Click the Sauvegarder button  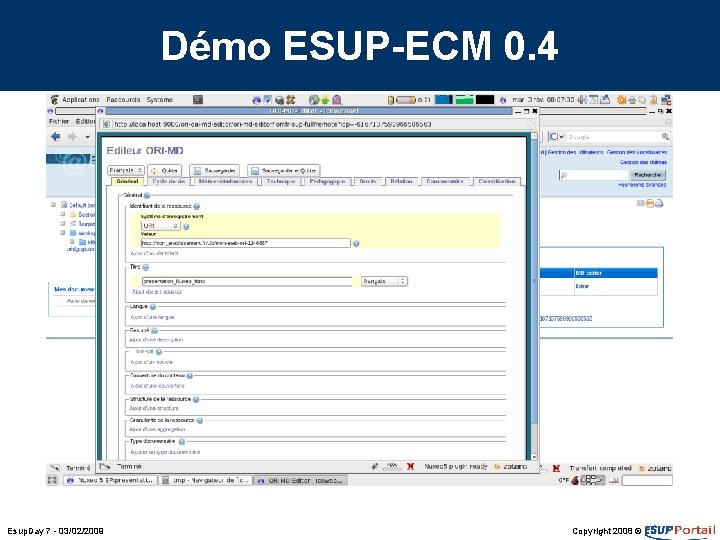(214, 170)
